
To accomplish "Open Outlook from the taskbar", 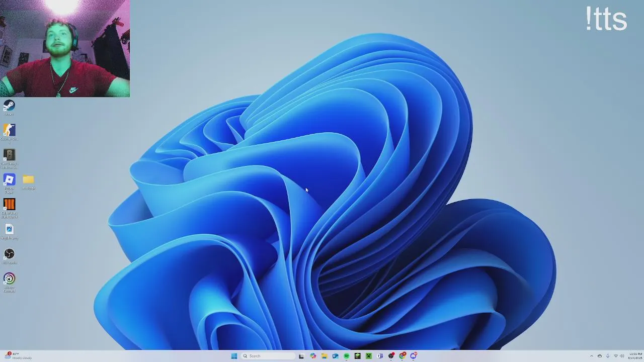I will (335, 356).
